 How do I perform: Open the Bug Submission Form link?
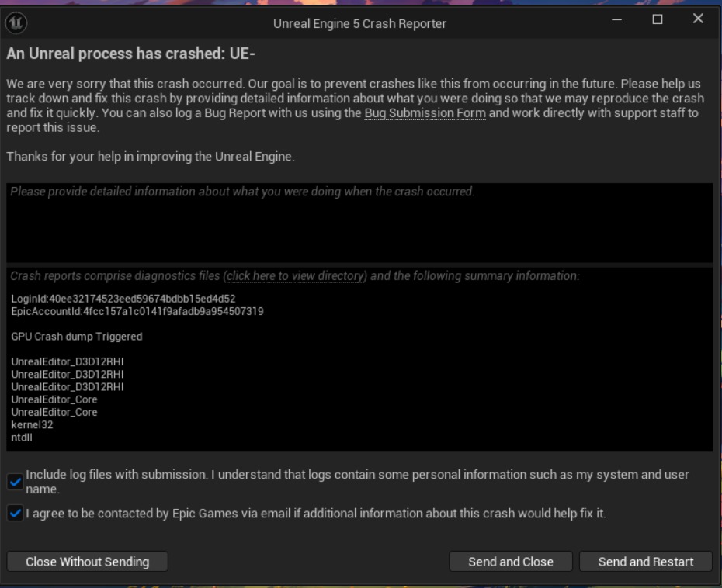click(425, 113)
